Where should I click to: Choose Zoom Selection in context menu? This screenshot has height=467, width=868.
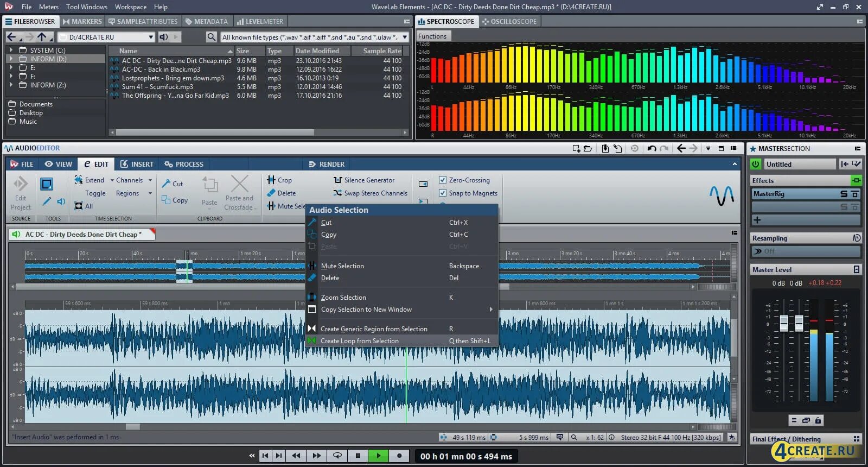click(x=402, y=298)
